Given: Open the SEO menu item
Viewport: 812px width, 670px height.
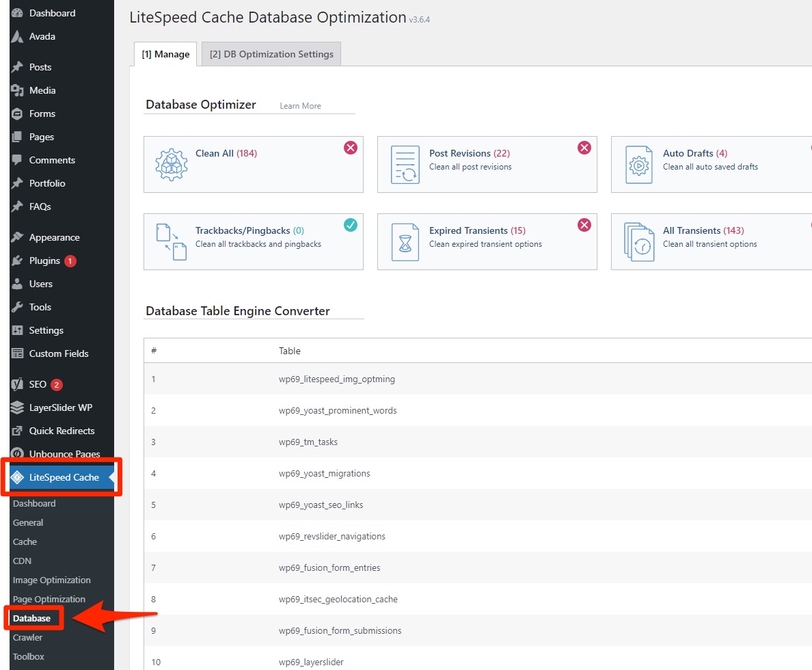Looking at the screenshot, I should coord(38,384).
